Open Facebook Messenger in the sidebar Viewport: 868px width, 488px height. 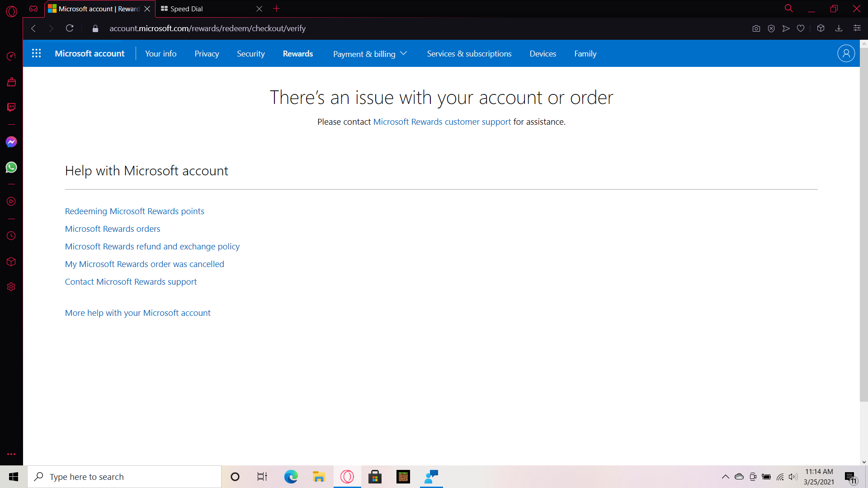coord(11,141)
